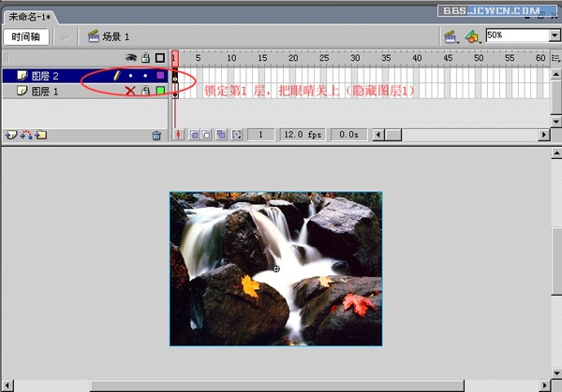562x392 pixels.
Task: Select layer 图层 1
Action: pyautogui.click(x=85, y=91)
